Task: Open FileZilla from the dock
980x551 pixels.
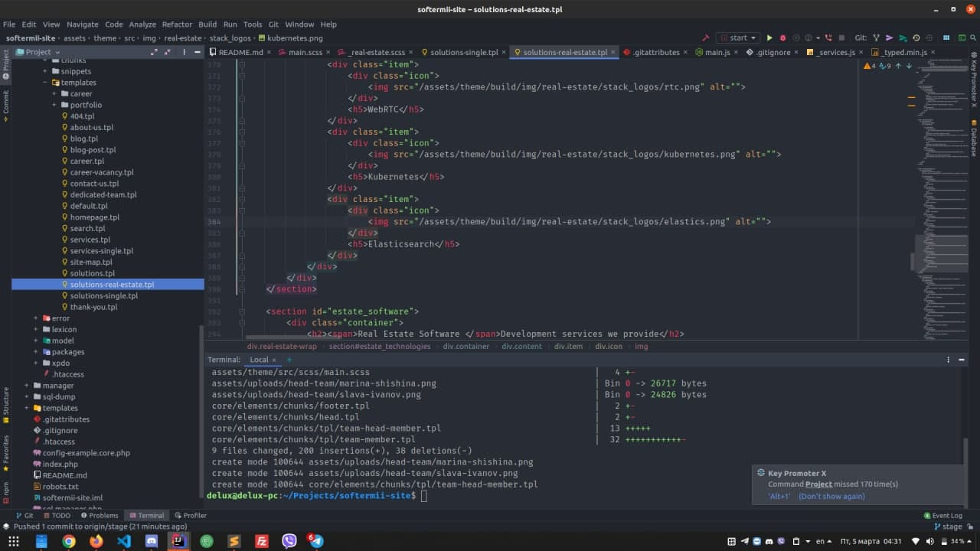Action: (262, 541)
